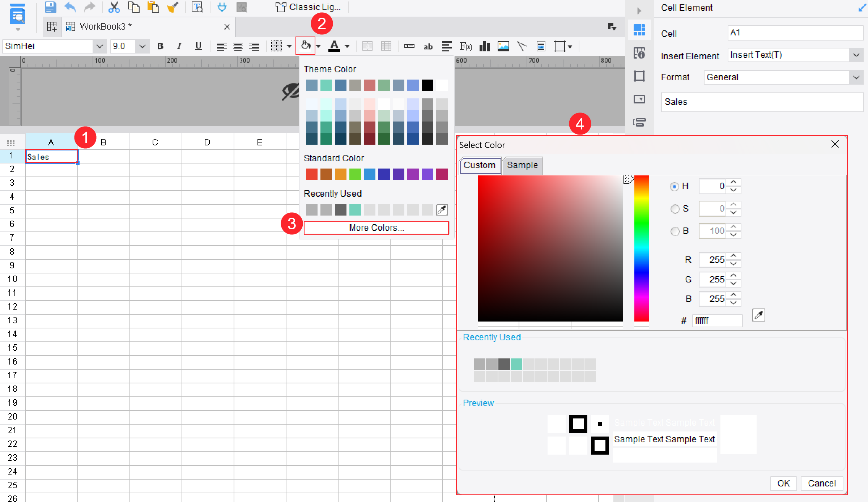Toggle Bold formatting
Image resolution: width=868 pixels, height=502 pixels.
160,46
